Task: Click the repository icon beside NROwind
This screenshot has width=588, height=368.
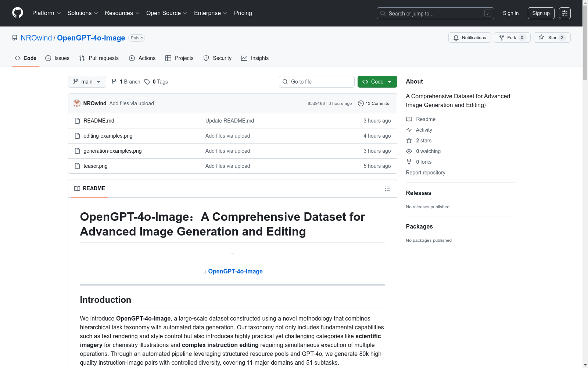Action: (15, 38)
